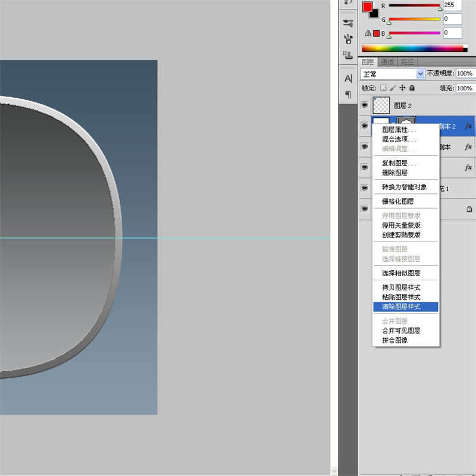Toggle visibility of the bottom locked layer
This screenshot has width=476, height=476.
point(364,209)
